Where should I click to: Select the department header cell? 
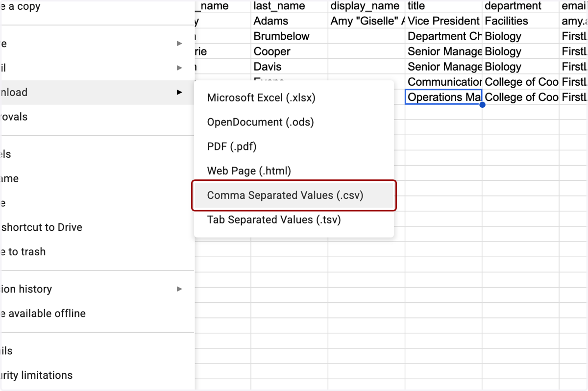pyautogui.click(x=520, y=6)
